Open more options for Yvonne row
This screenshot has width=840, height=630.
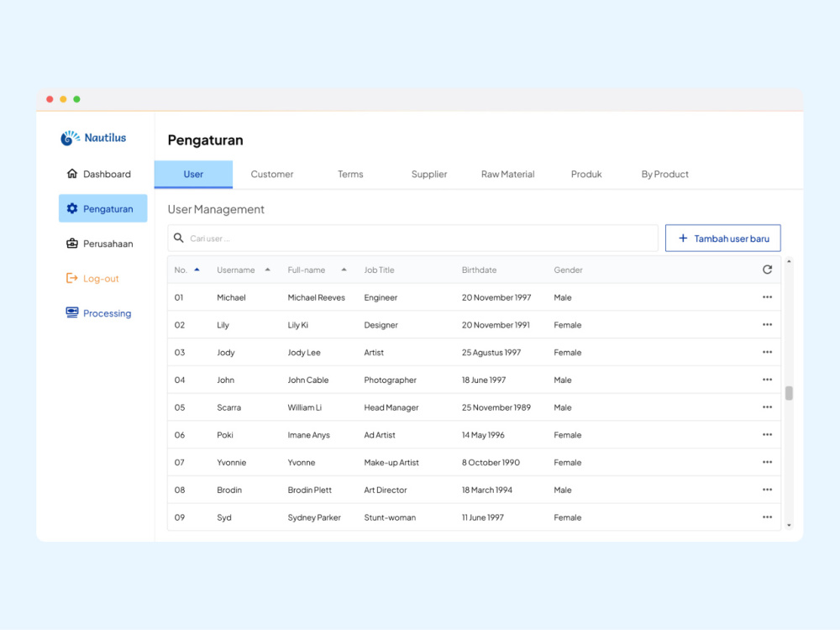coord(767,462)
